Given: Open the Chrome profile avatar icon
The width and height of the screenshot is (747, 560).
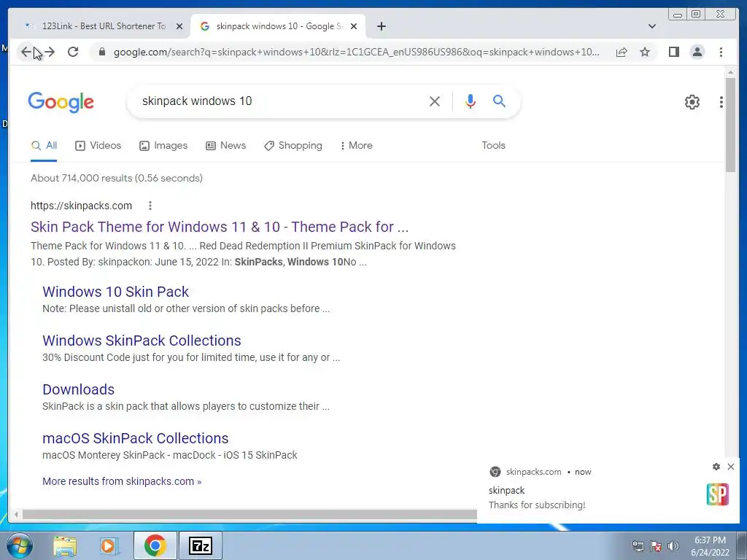Looking at the screenshot, I should 697,52.
